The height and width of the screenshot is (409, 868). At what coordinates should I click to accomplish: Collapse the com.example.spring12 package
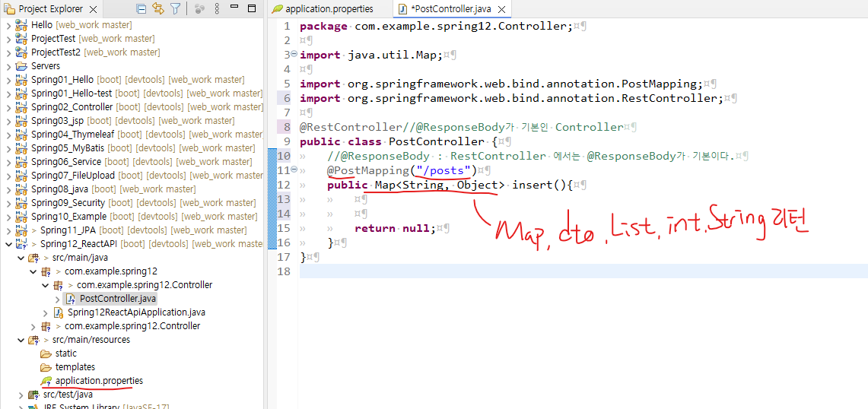tap(33, 271)
